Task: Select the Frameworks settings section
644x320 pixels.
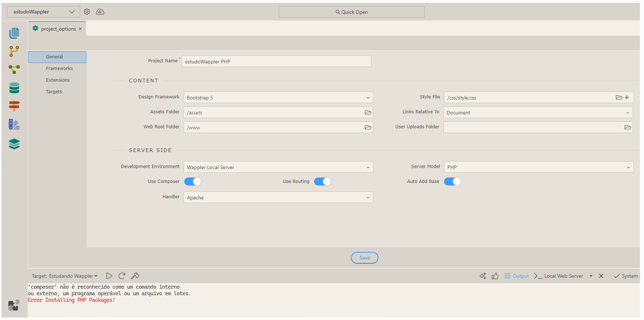Action: click(x=57, y=69)
